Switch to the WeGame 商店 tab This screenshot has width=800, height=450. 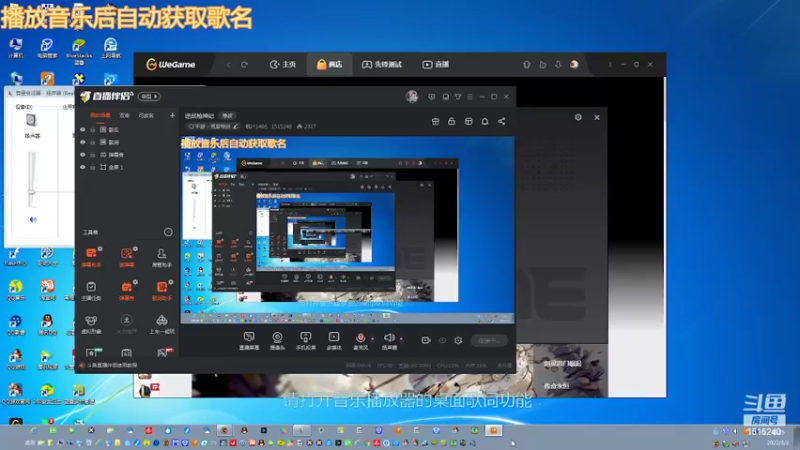[x=330, y=64]
